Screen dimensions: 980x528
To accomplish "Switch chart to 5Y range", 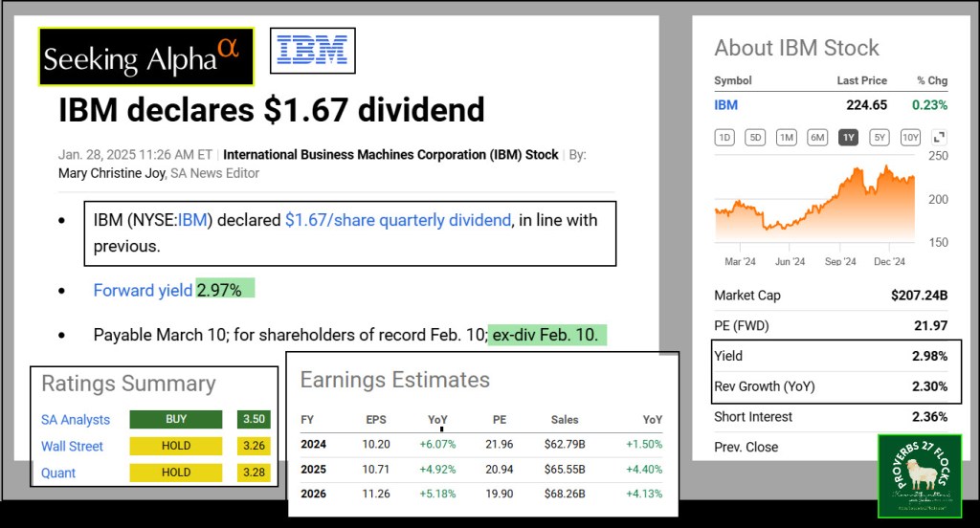I will tap(879, 138).
